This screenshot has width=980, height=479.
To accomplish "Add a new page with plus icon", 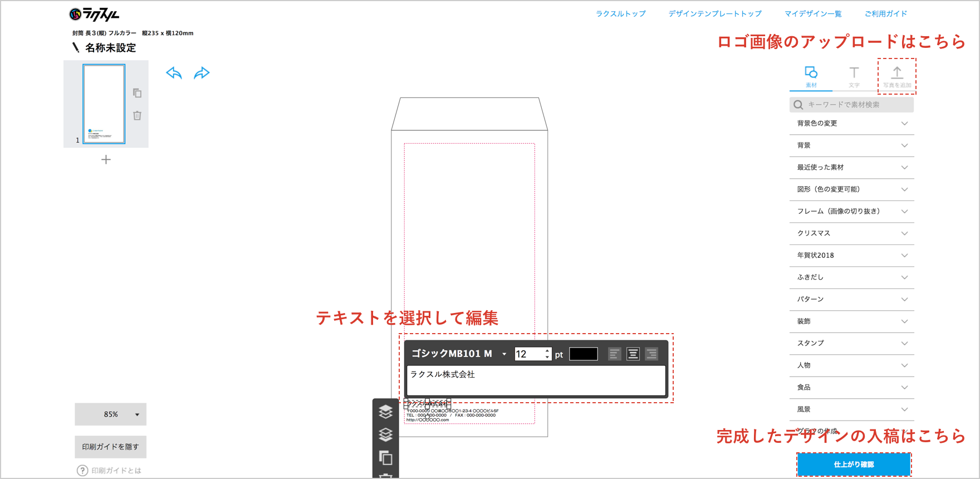I will (106, 160).
